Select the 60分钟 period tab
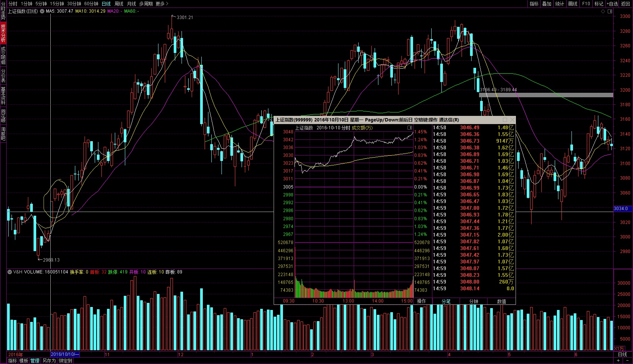 click(91, 4)
